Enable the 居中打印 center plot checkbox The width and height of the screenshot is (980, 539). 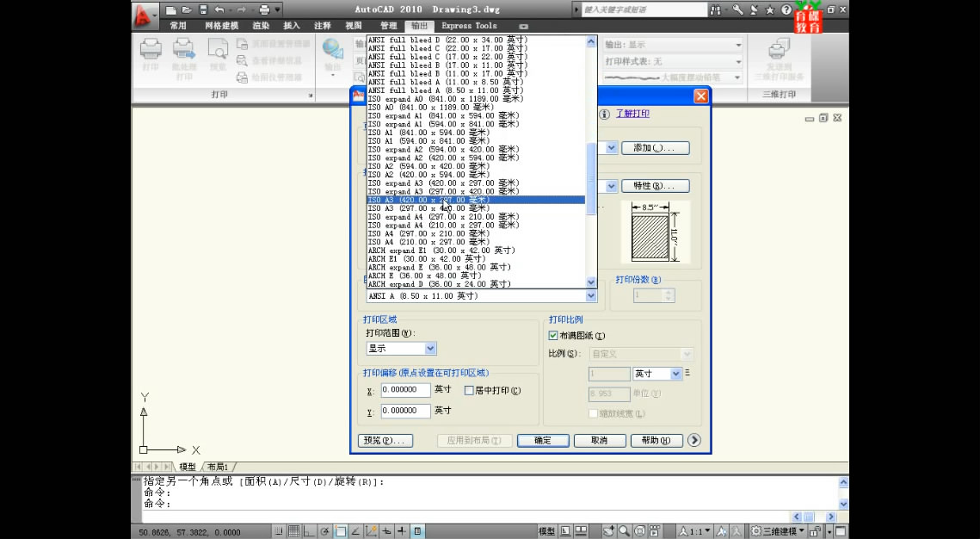tap(470, 391)
